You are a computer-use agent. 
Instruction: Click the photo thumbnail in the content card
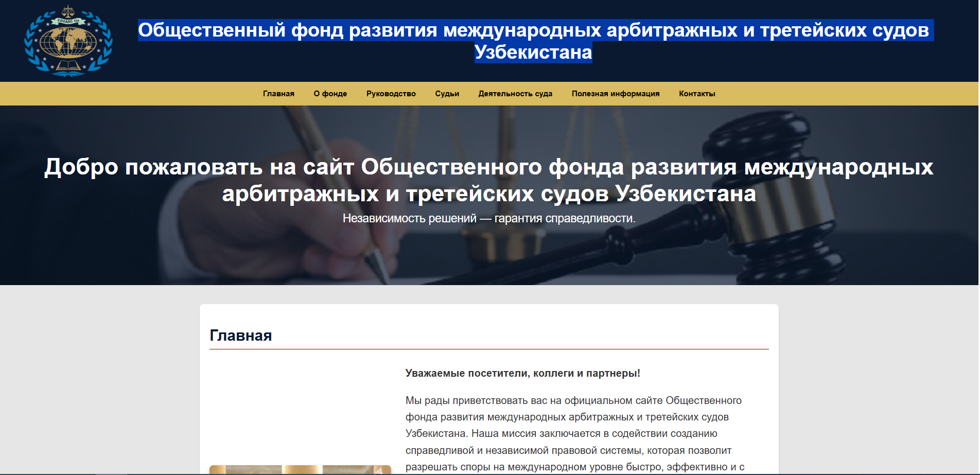click(x=300, y=469)
